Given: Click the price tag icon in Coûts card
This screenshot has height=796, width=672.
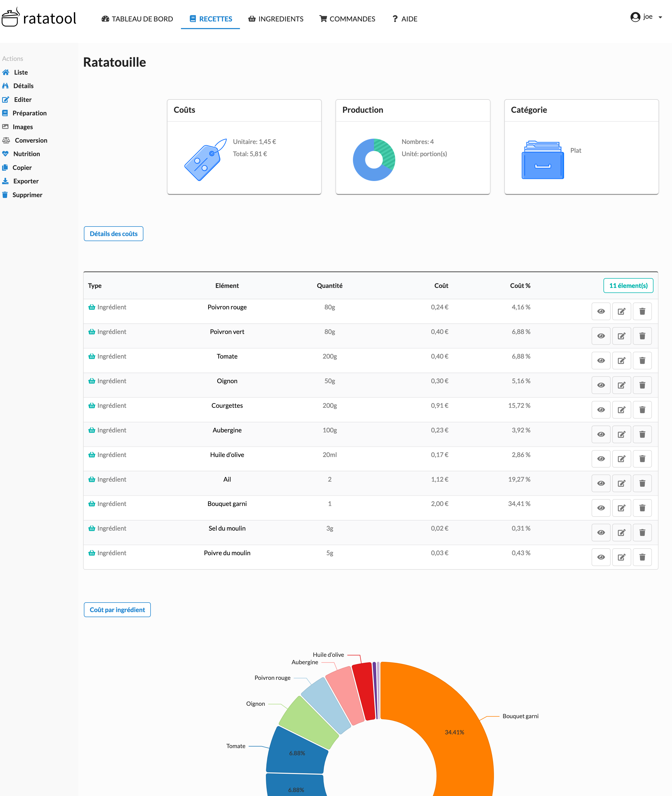Looking at the screenshot, I should (x=205, y=160).
